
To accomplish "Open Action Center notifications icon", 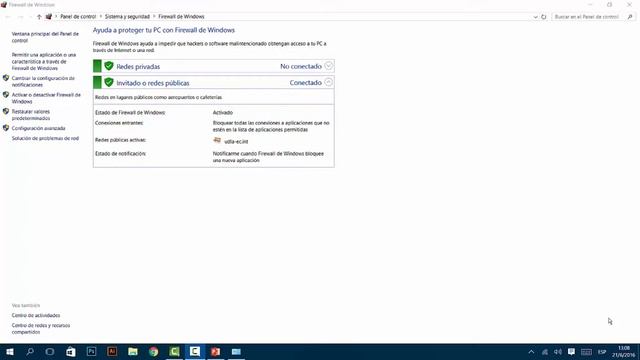I will click(x=571, y=352).
